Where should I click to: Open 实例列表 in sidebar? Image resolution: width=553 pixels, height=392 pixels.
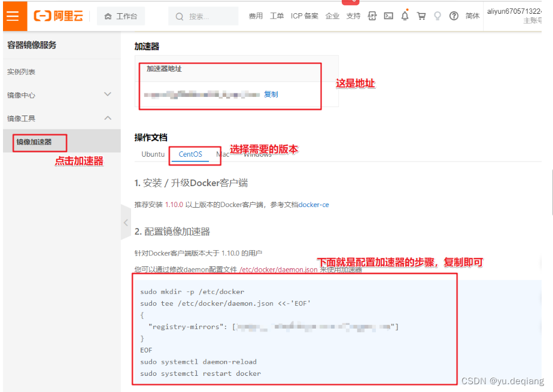click(x=21, y=72)
